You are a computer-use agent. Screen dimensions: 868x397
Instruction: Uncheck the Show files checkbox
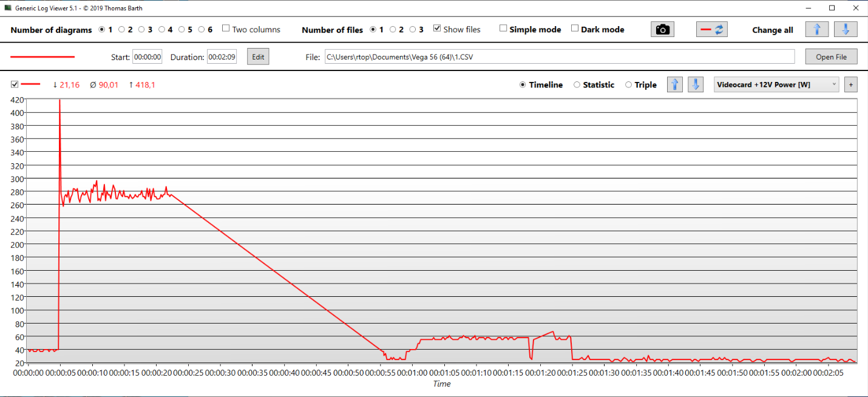tap(437, 29)
